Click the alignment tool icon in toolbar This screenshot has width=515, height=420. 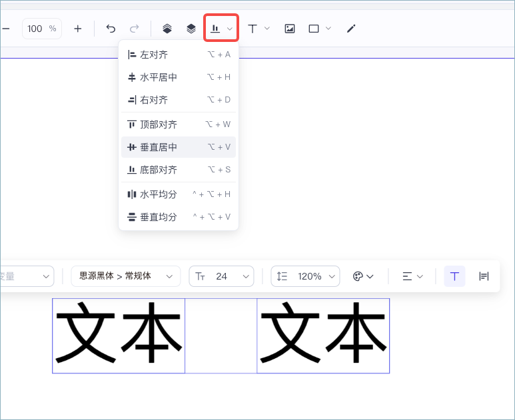tap(215, 29)
